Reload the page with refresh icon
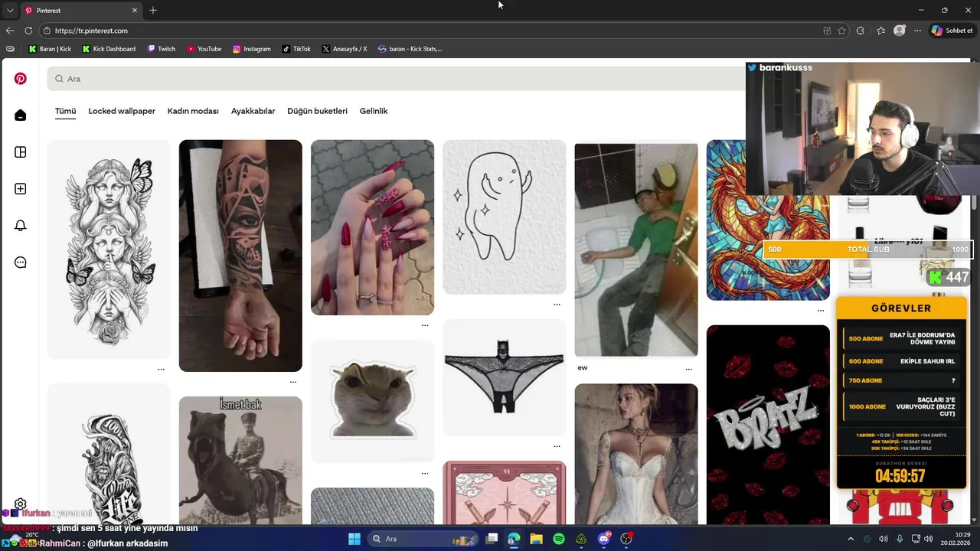Screen dimensions: 980x551 [x=28, y=31]
